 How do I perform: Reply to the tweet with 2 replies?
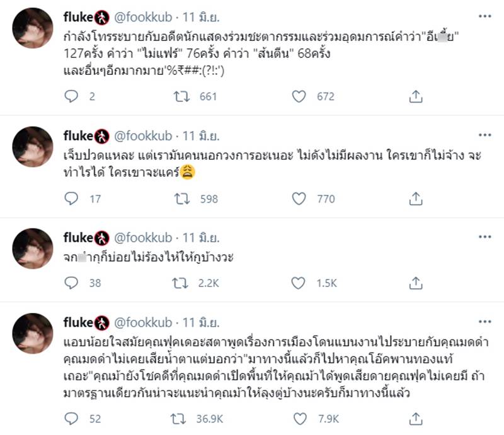point(72,96)
